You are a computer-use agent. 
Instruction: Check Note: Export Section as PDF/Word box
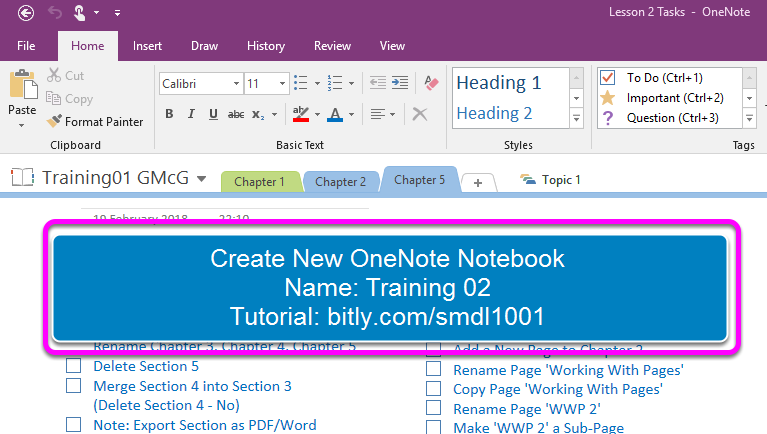73,425
